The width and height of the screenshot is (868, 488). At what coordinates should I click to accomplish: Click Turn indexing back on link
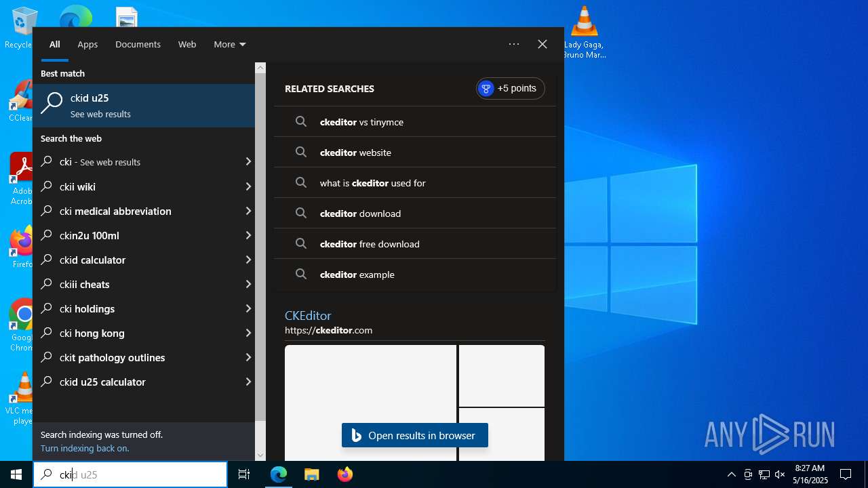coord(85,449)
